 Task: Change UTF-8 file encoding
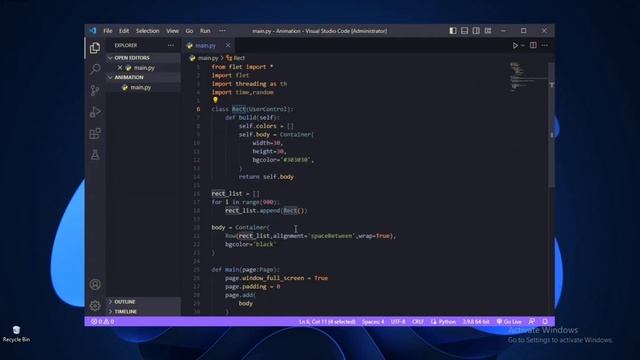(x=398, y=322)
